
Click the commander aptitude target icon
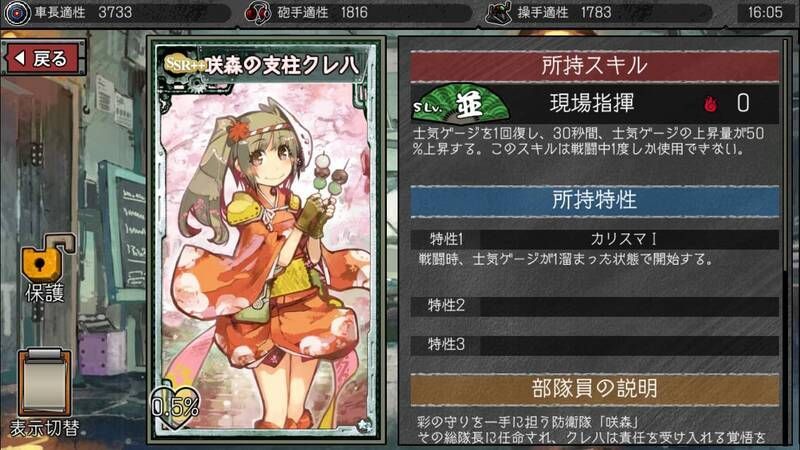tap(17, 13)
